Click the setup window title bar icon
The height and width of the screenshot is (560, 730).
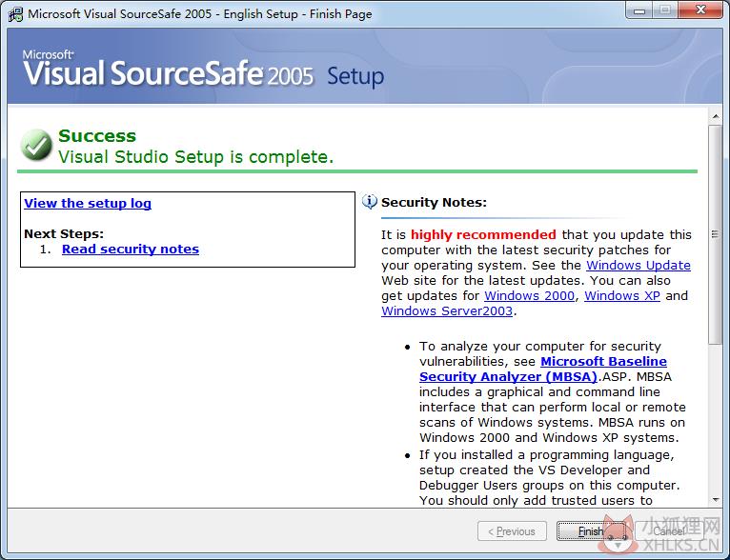(15, 14)
